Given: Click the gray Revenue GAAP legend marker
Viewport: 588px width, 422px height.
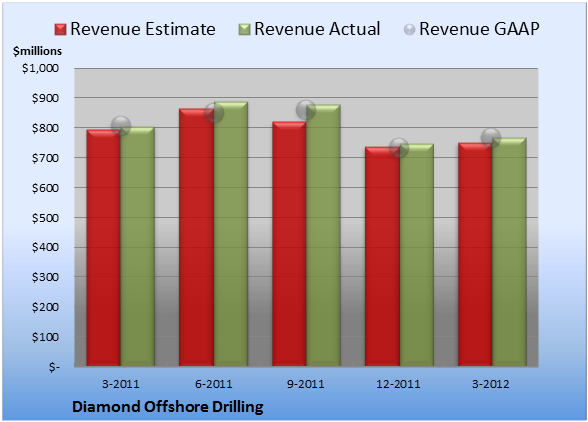Looking at the screenshot, I should (409, 30).
